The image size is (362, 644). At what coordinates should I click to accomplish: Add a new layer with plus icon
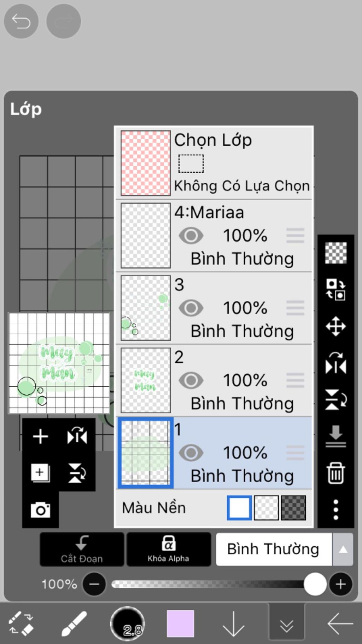pyautogui.click(x=40, y=436)
